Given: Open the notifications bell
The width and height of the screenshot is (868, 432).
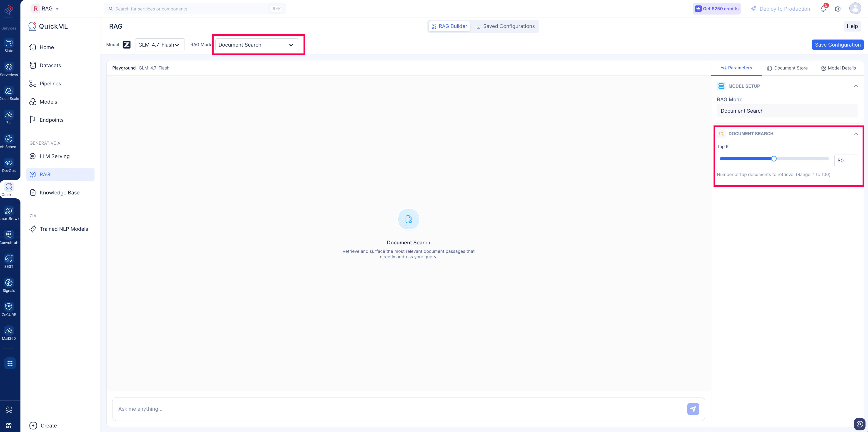Looking at the screenshot, I should [x=823, y=9].
